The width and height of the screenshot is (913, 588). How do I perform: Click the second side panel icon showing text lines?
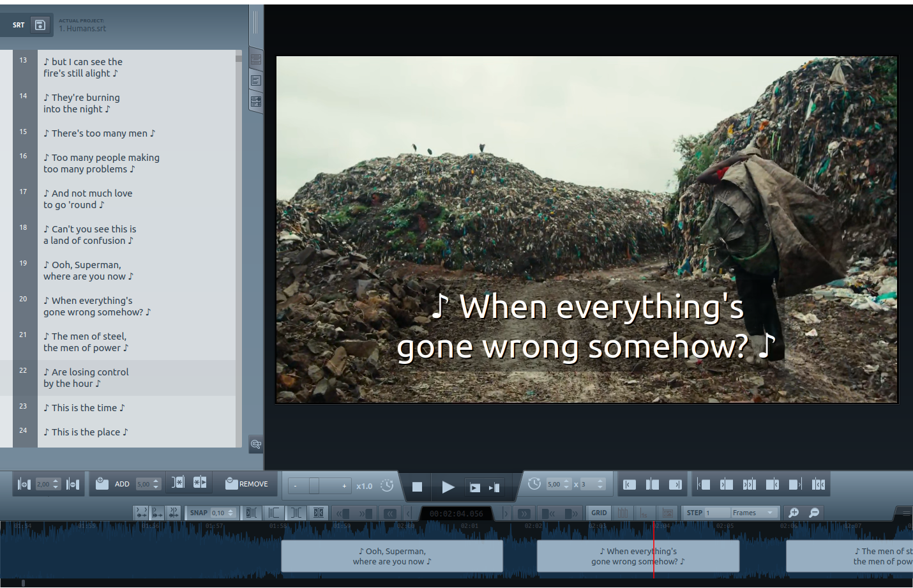click(x=256, y=80)
